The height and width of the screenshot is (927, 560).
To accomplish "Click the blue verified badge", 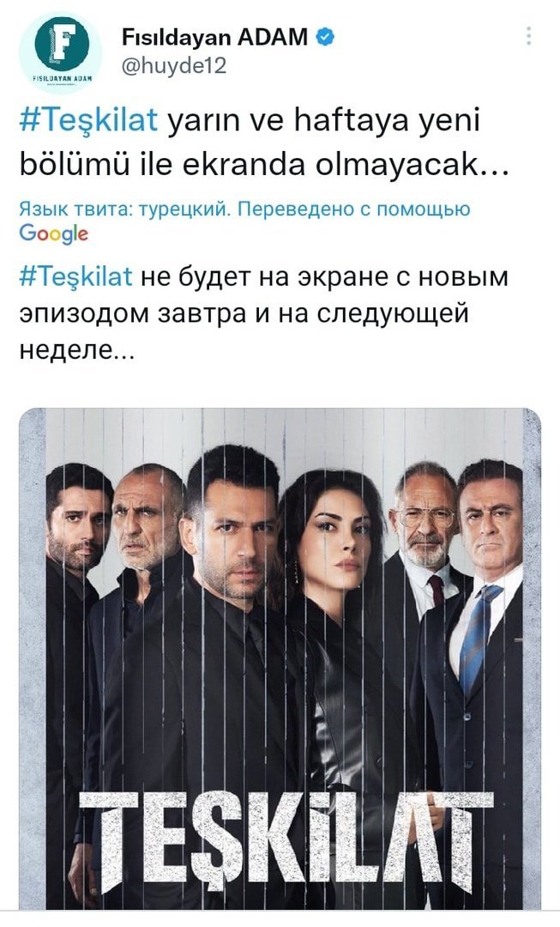I will (326, 37).
